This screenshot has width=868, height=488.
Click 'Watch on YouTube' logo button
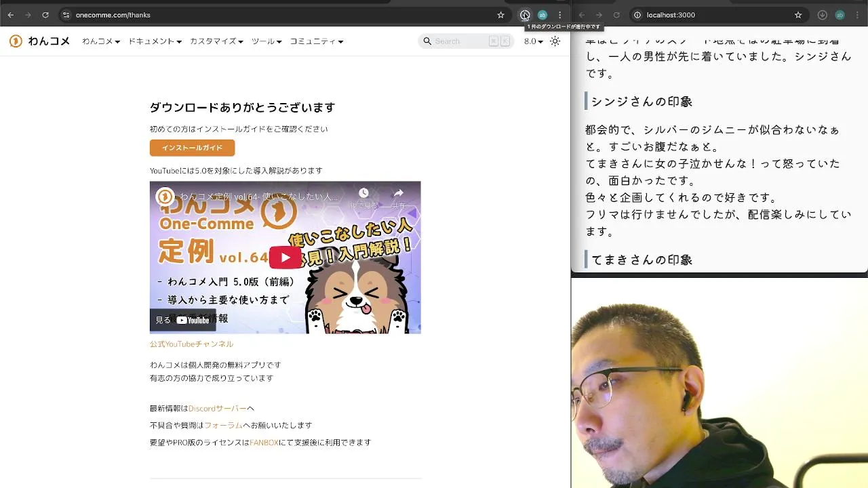pos(182,320)
